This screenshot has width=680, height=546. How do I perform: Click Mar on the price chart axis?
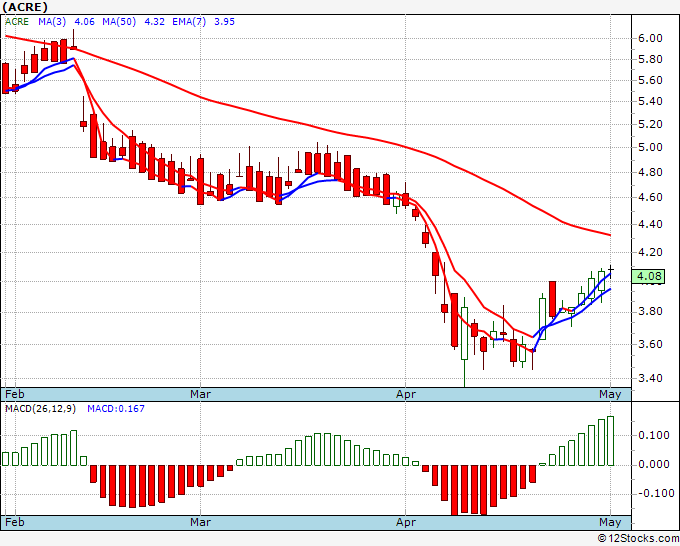coord(200,394)
